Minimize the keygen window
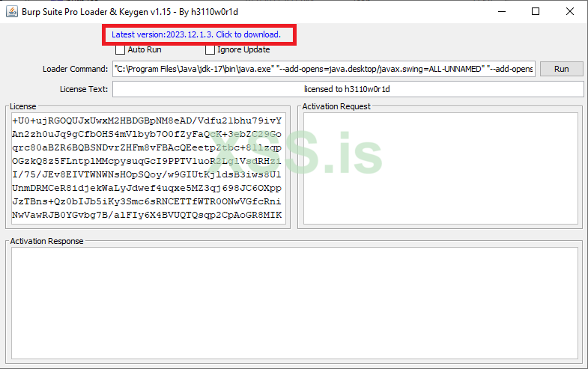588x369 pixels. pos(502,12)
